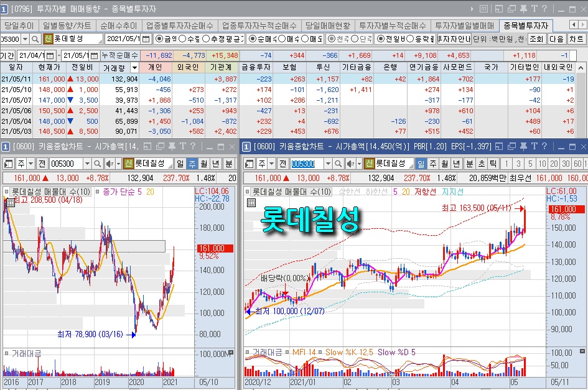Click the search magnifier in right chart
The image size is (588, 390).
click(x=338, y=164)
